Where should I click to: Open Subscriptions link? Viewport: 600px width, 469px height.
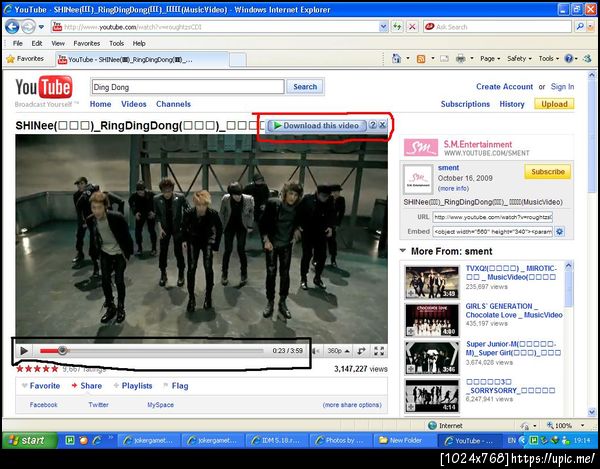pyautogui.click(x=465, y=104)
